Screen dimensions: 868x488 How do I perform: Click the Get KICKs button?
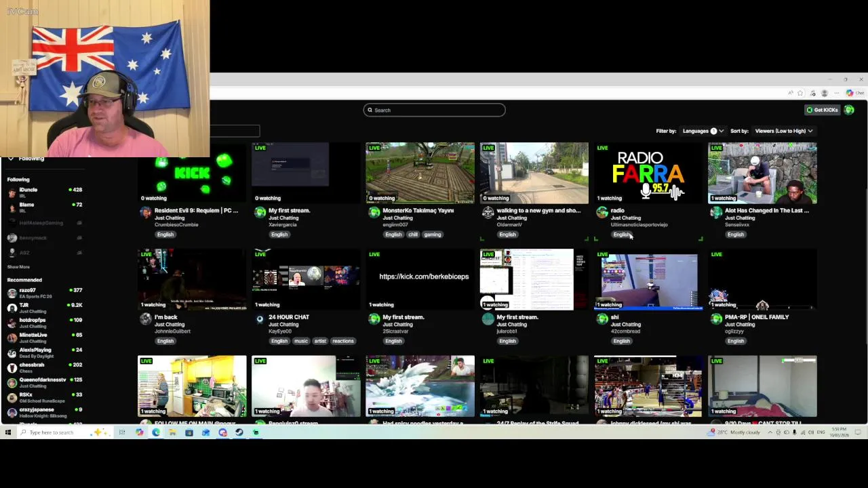[822, 110]
